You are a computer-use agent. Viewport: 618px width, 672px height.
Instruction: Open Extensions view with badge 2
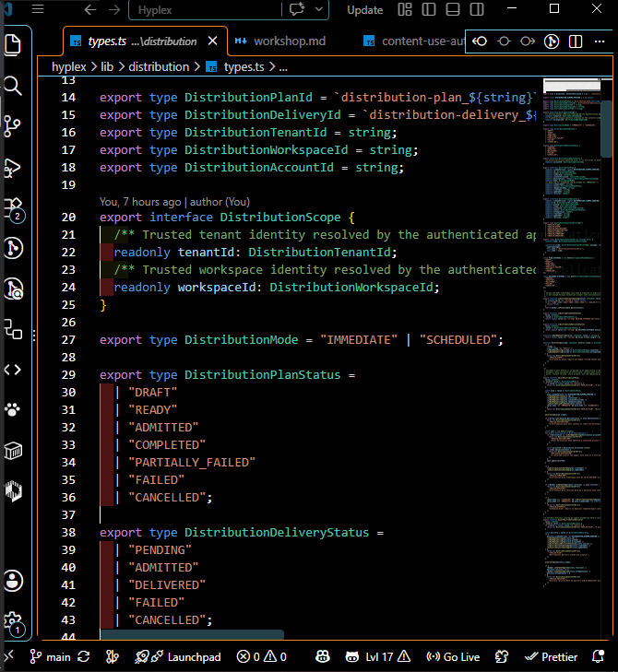[x=14, y=208]
